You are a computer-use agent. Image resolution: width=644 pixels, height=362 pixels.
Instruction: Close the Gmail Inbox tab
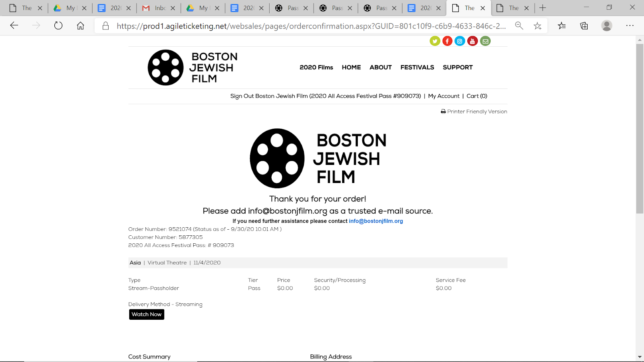(x=173, y=8)
